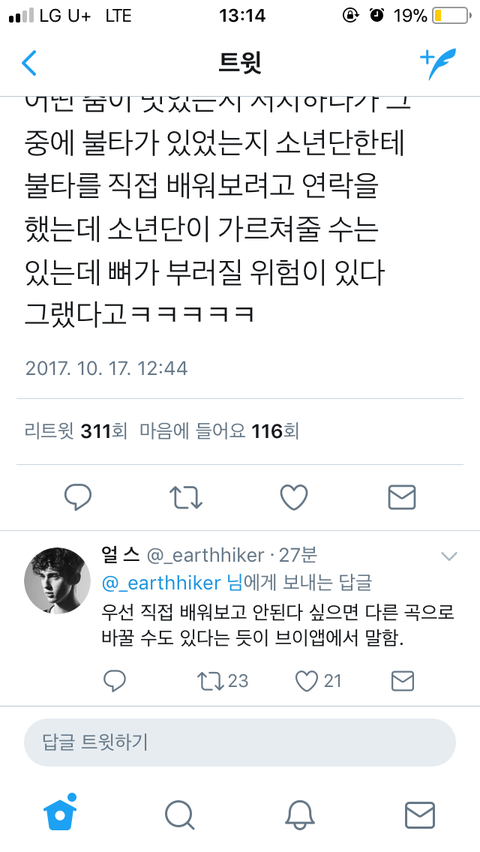Open the @_earthhiker mention link
Image resolution: width=480 pixels, height=852 pixels.
(x=161, y=583)
